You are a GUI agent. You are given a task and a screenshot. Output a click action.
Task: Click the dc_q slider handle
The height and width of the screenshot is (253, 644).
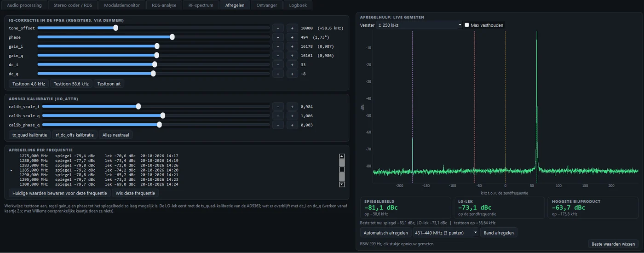click(x=153, y=74)
